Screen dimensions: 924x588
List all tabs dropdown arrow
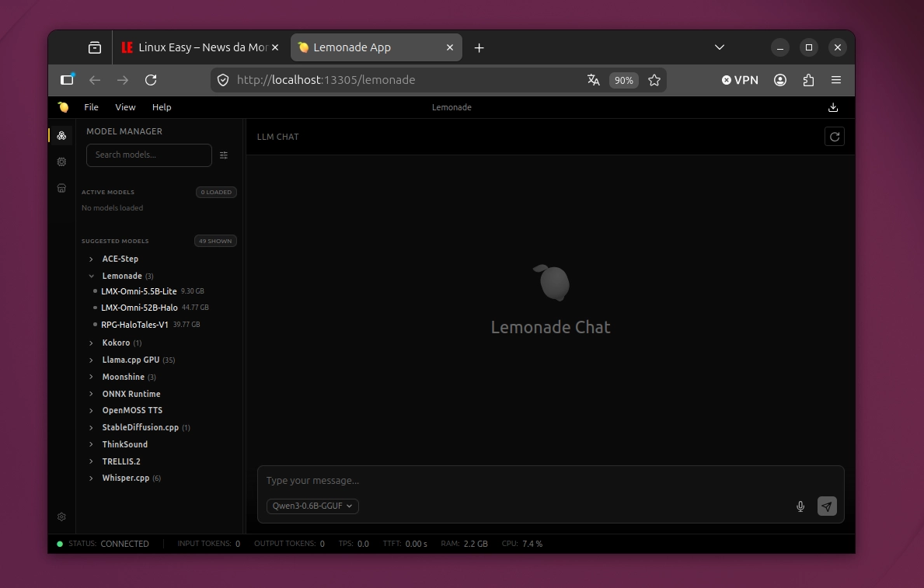720,47
